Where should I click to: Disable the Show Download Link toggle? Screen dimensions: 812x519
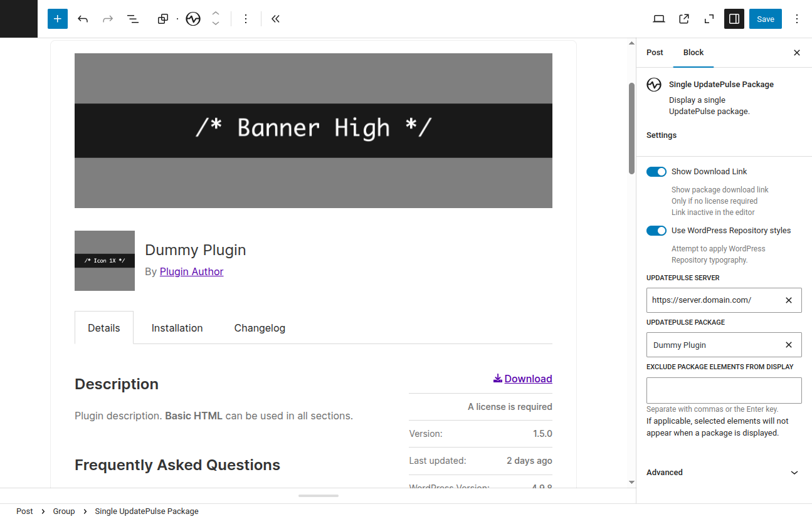(656, 172)
